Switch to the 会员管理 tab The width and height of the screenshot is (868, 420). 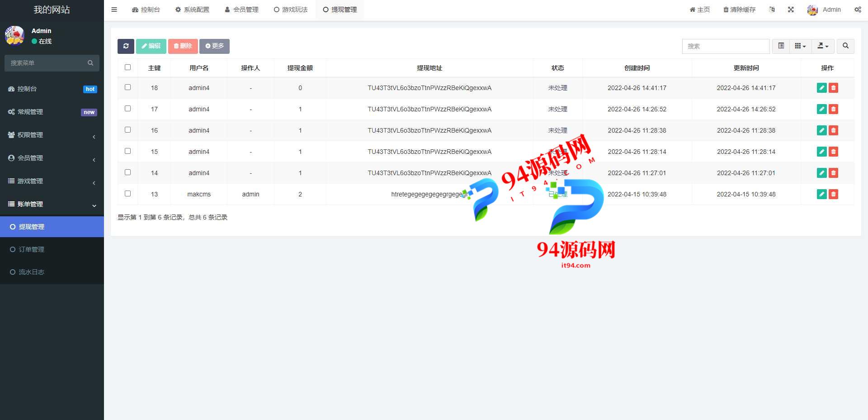click(242, 10)
